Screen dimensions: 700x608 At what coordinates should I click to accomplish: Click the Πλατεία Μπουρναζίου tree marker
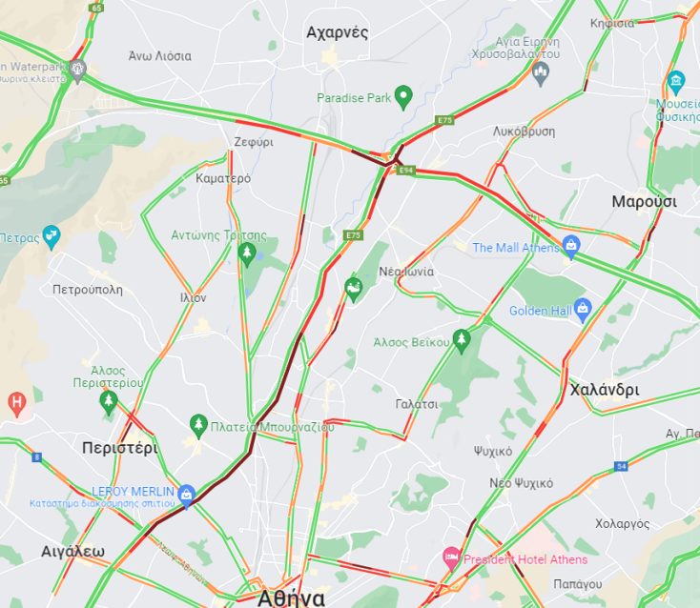pyautogui.click(x=198, y=426)
